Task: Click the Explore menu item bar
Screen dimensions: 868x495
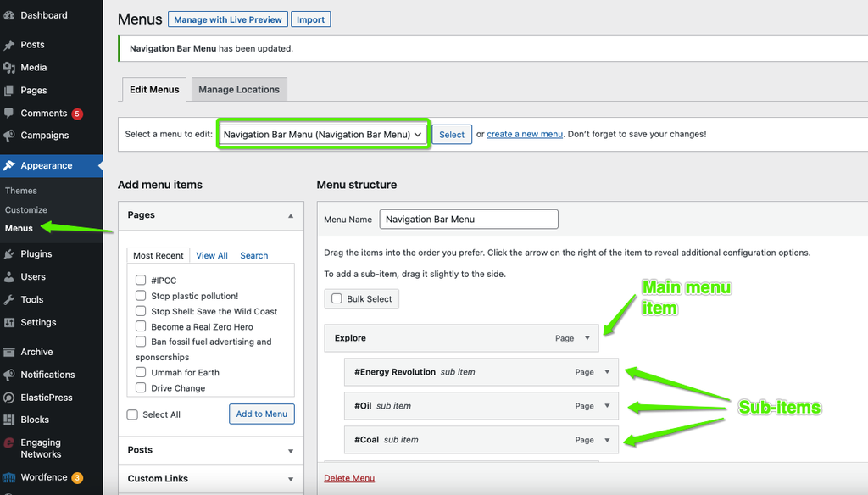Action: pos(462,338)
